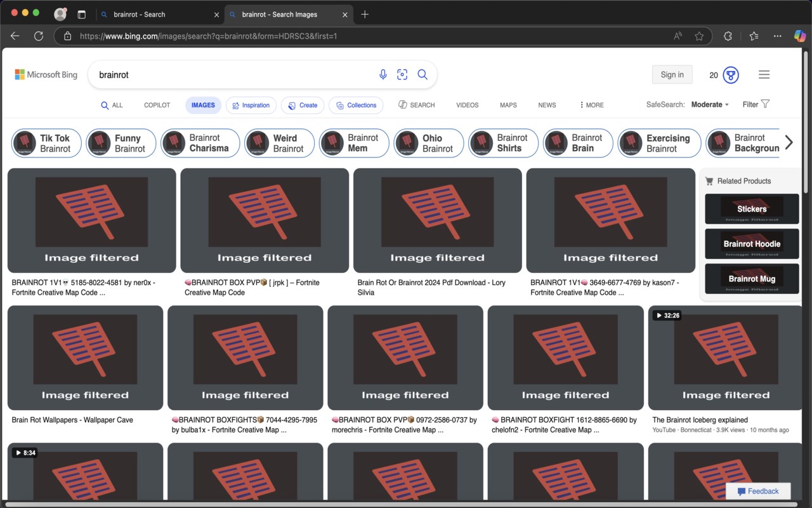The width and height of the screenshot is (812, 508).
Task: Close the 'brainrot - Search Images' tab
Action: [x=344, y=15]
